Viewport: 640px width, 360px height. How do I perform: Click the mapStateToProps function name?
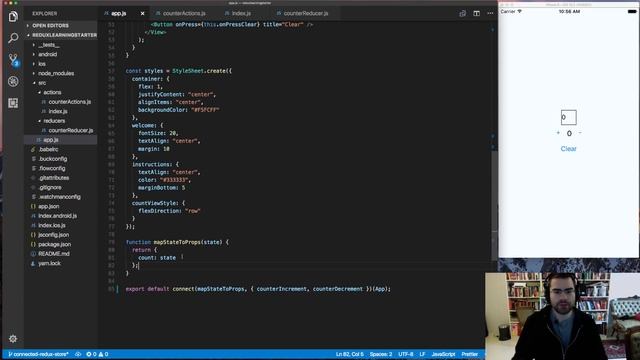pos(177,242)
